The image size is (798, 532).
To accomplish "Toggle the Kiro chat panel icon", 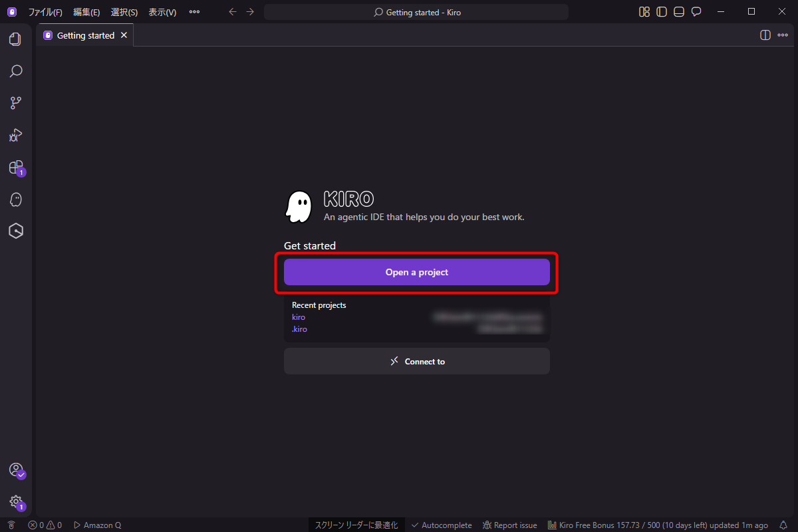I will 696,12.
